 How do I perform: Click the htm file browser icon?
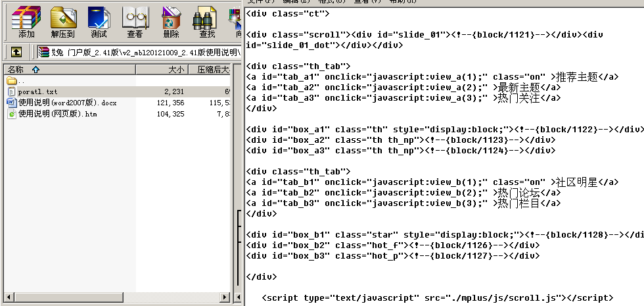click(11, 113)
